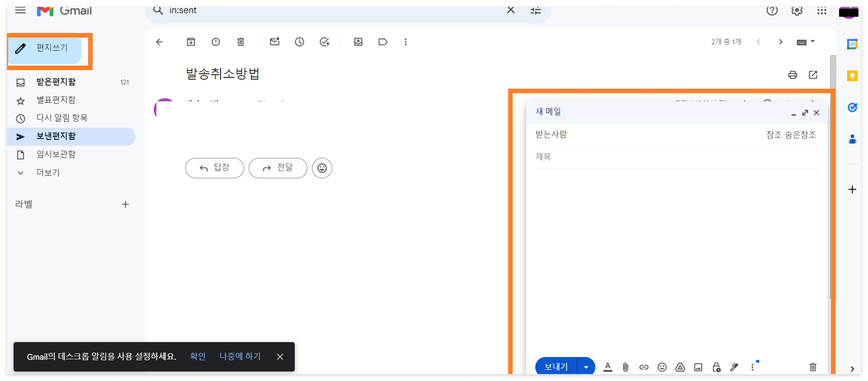The image size is (868, 381).
Task: Toggle confidential mode lock icon
Action: pyautogui.click(x=717, y=367)
